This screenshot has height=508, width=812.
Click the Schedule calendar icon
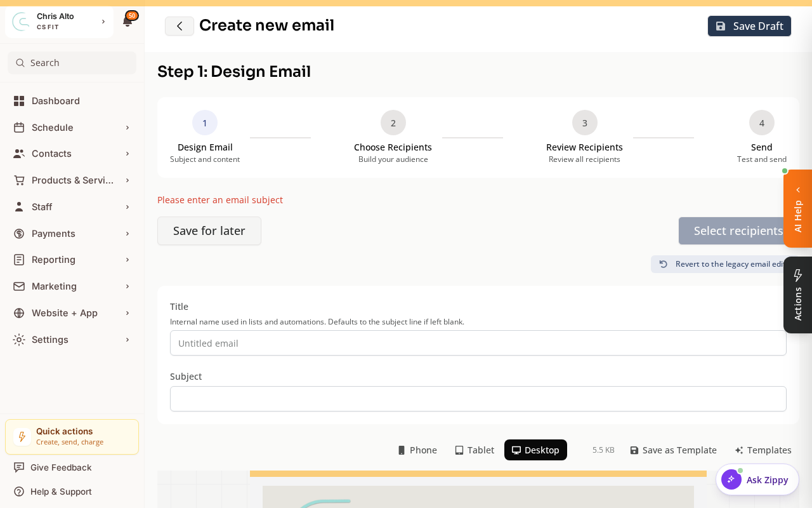click(x=19, y=128)
